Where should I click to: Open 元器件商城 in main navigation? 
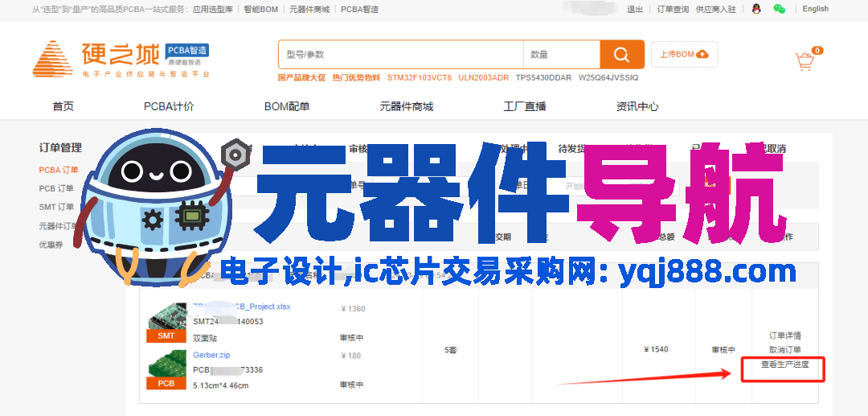click(x=407, y=106)
